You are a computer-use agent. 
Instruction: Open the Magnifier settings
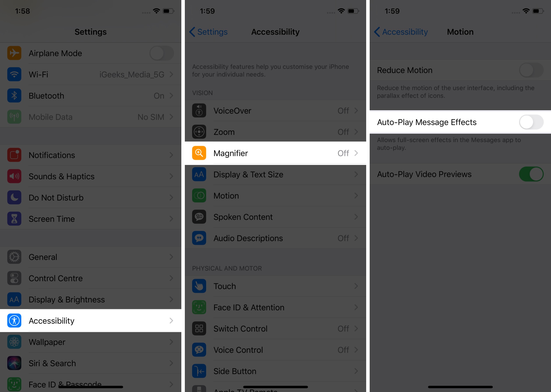point(275,153)
